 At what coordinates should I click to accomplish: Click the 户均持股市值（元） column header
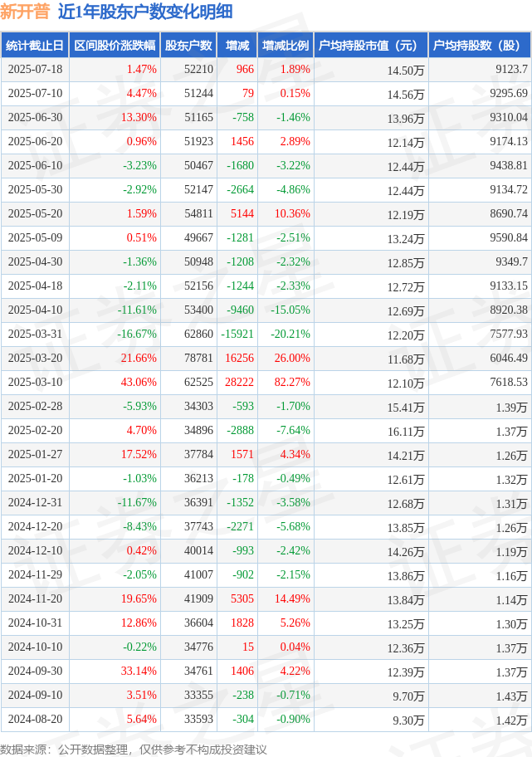click(x=371, y=46)
